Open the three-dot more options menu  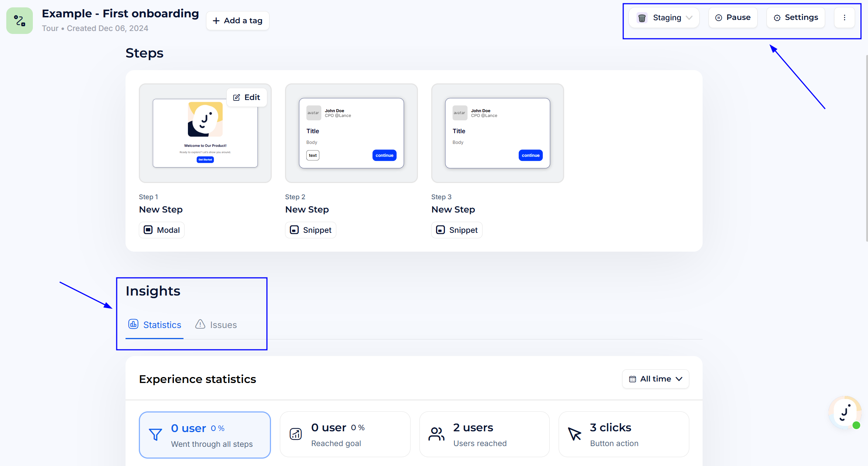click(x=844, y=18)
